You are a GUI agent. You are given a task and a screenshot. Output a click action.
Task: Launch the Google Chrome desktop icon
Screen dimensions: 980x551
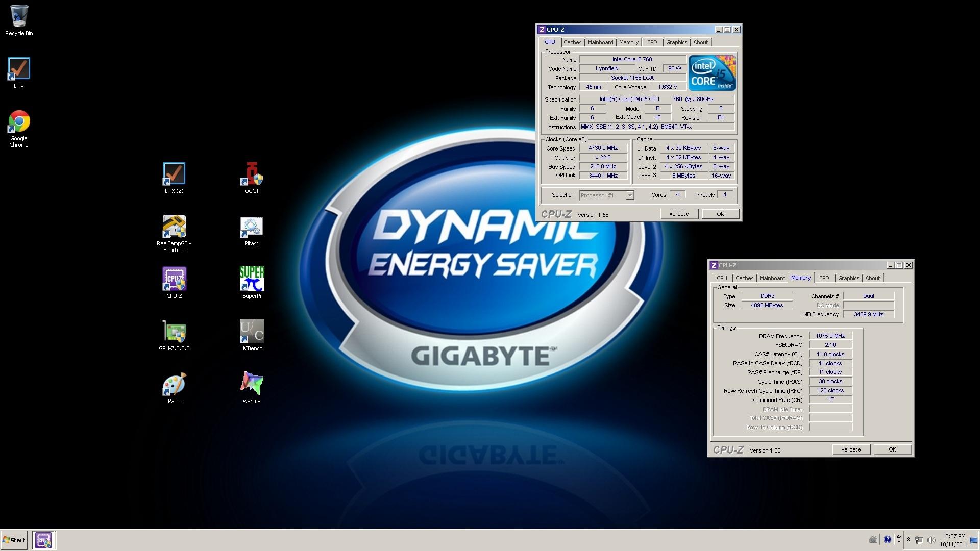(x=19, y=129)
